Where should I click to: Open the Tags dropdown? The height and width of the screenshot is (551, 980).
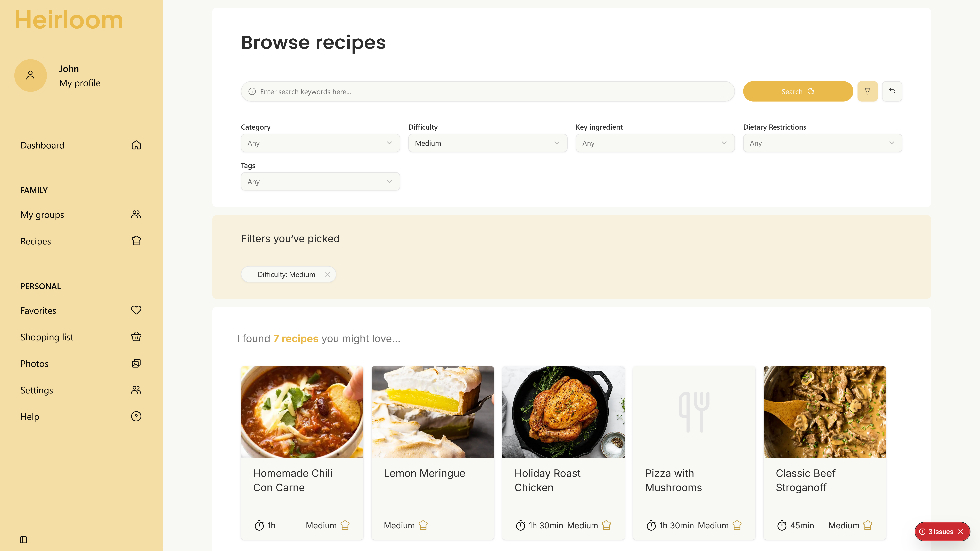point(320,181)
